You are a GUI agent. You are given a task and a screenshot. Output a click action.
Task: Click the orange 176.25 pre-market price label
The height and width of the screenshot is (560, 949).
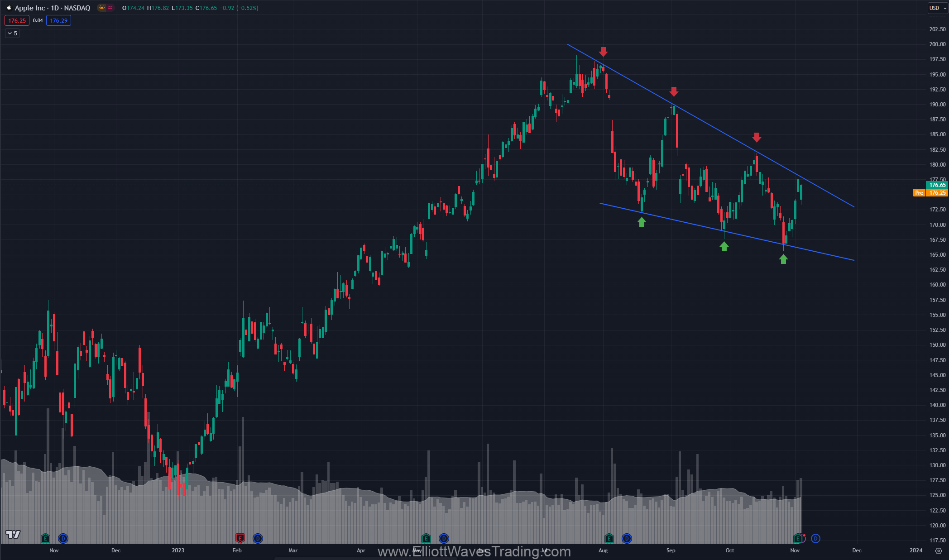click(937, 193)
